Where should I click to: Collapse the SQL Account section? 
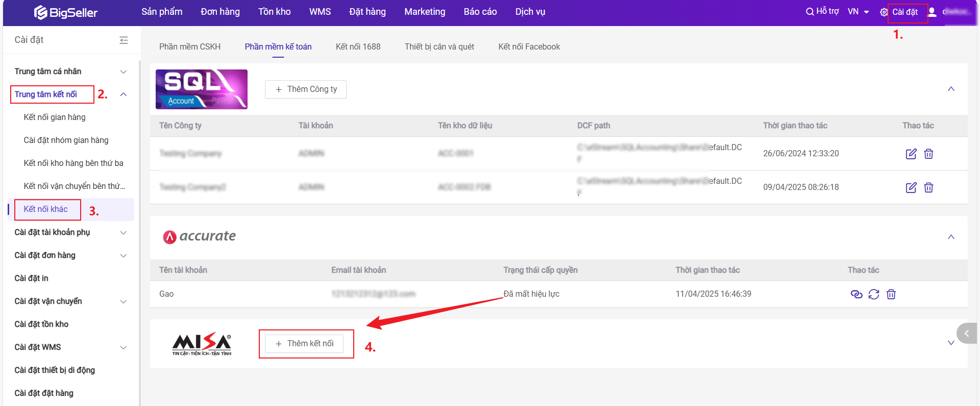pyautogui.click(x=951, y=89)
